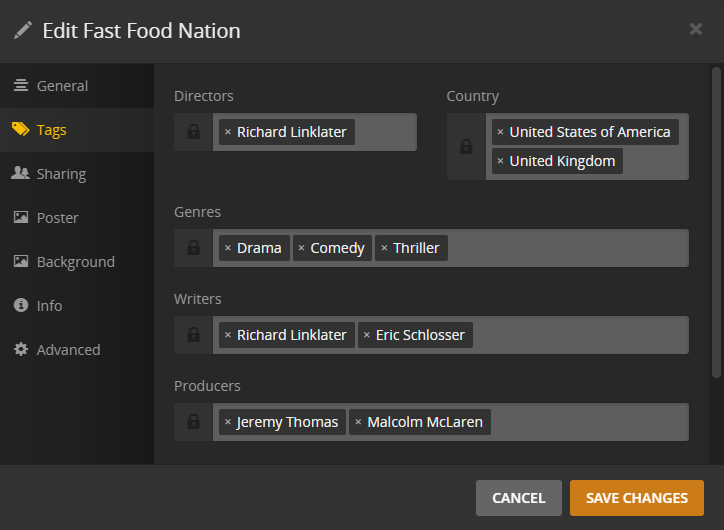Click the Producers lock icon

pyautogui.click(x=193, y=422)
